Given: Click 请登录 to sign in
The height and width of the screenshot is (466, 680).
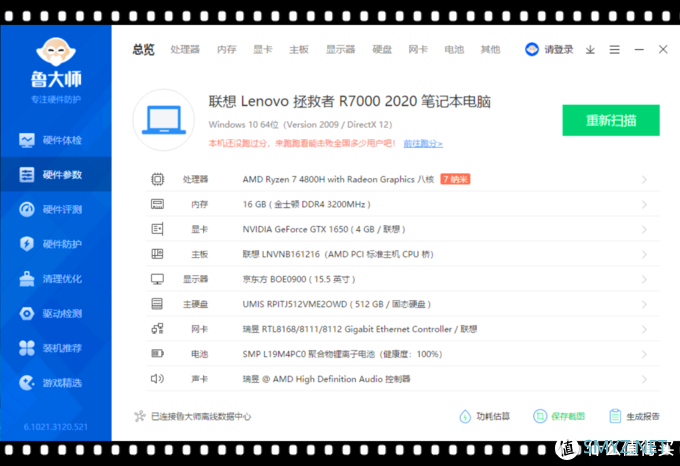Looking at the screenshot, I should (x=559, y=50).
